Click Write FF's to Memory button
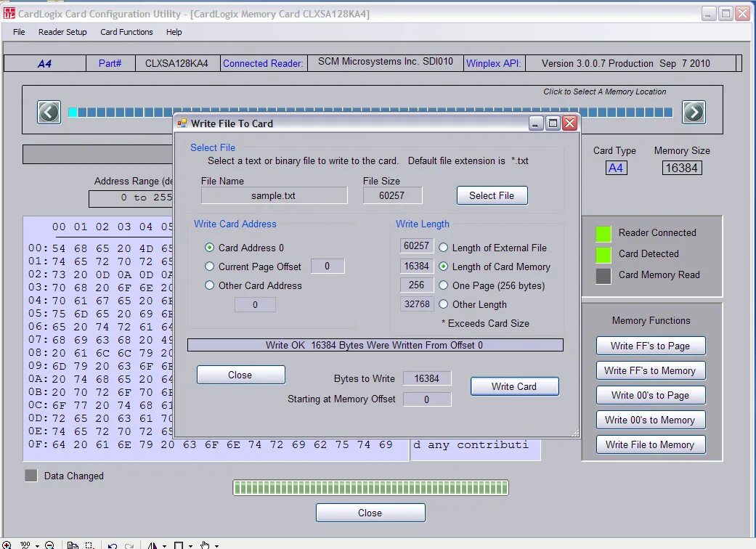Image resolution: width=756 pixels, height=549 pixels. tap(651, 370)
